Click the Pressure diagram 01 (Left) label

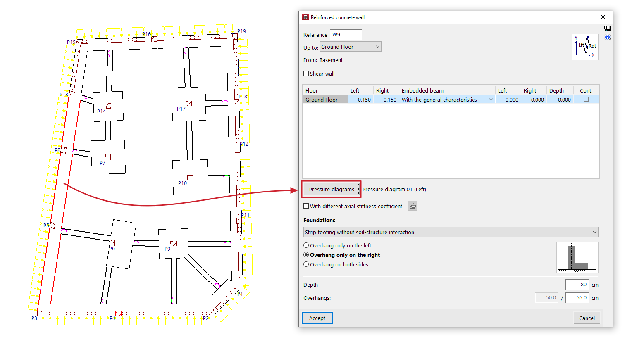pos(394,189)
